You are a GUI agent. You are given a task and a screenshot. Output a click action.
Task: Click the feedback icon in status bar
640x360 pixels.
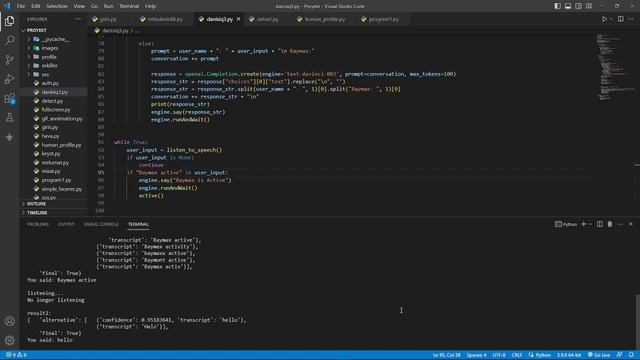620,355
